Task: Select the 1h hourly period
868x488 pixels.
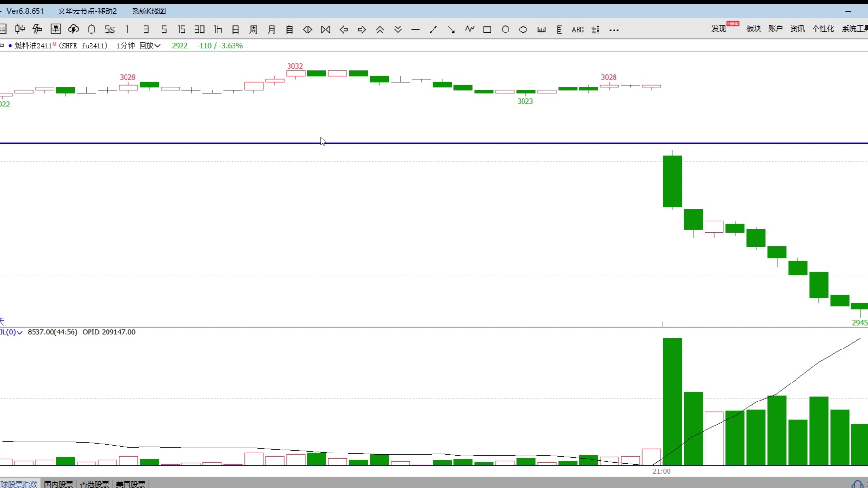Action: [x=218, y=29]
